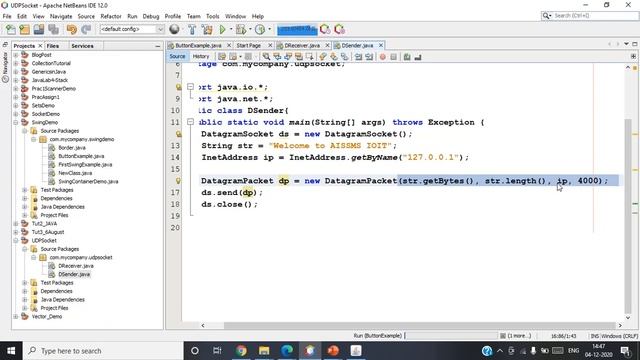This screenshot has width=640, height=360.
Task: Click the editor horizontal scrollbar
Action: [419, 325]
